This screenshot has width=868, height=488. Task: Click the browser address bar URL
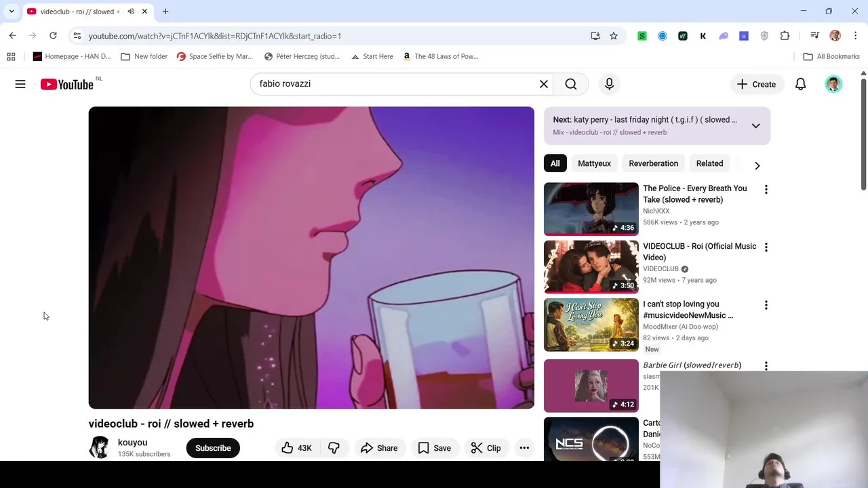(214, 36)
